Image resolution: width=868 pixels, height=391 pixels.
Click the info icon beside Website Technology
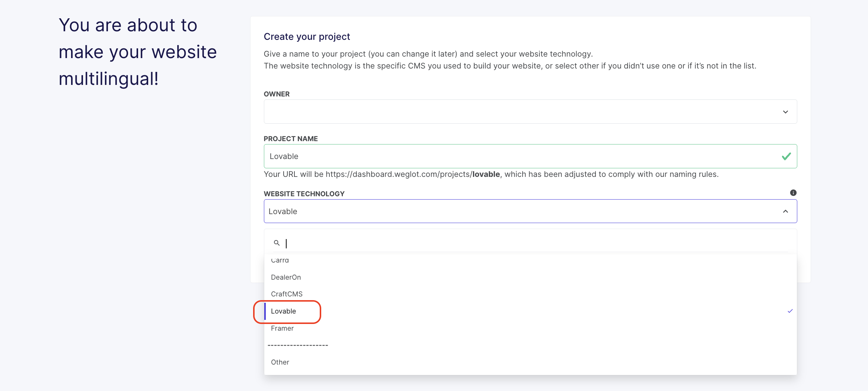point(793,193)
